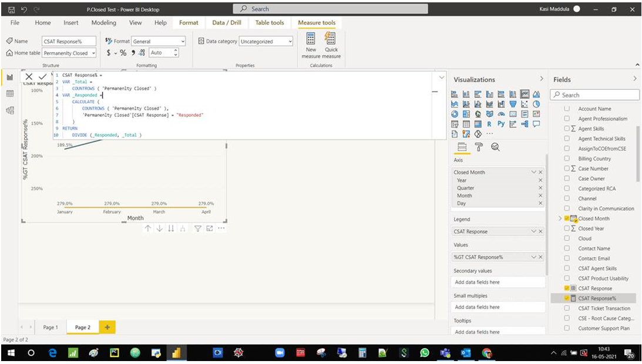Switch to Page 1 tab
The width and height of the screenshot is (642, 364).
pyautogui.click(x=51, y=327)
